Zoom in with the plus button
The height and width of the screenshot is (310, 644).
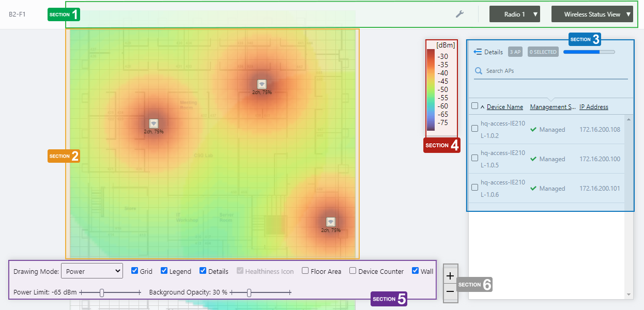(450, 276)
